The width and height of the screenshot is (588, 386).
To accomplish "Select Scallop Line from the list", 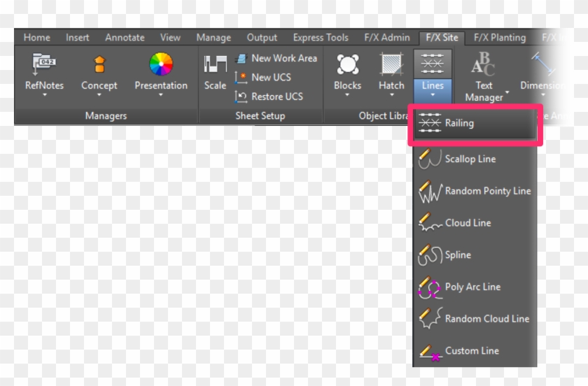I will [470, 159].
